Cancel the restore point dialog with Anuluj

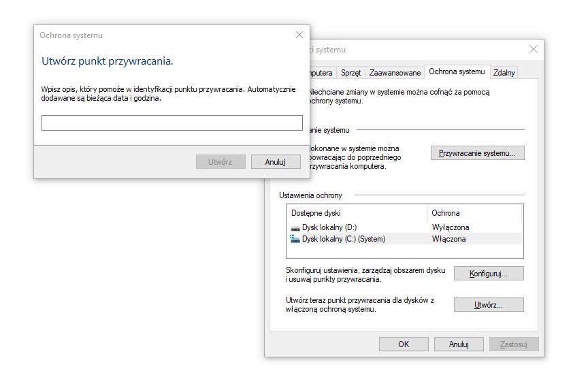276,162
